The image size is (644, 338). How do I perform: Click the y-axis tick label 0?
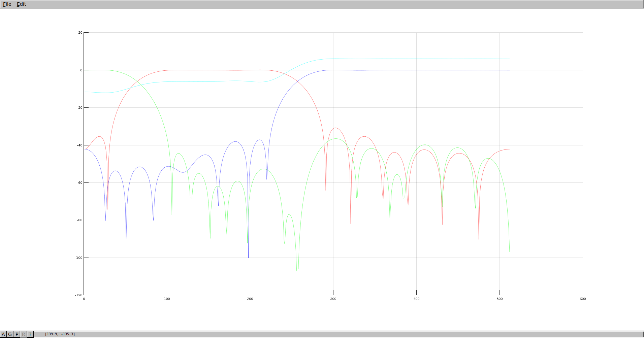(x=81, y=70)
